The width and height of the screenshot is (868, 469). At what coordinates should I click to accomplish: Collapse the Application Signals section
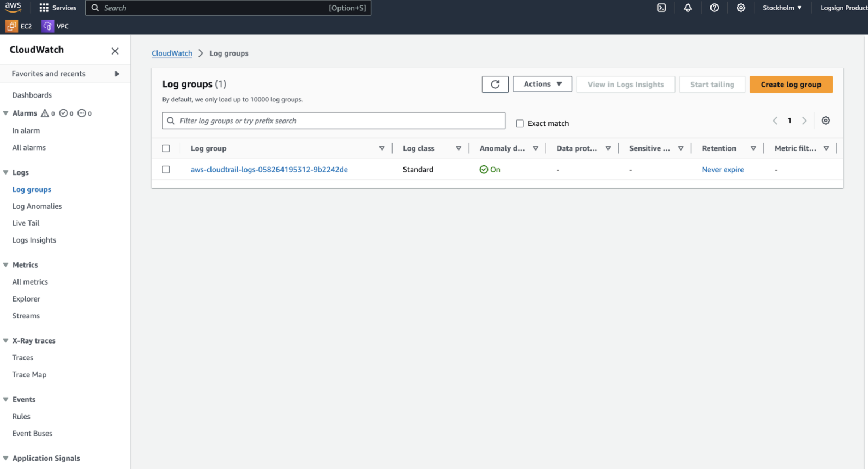pyautogui.click(x=6, y=459)
